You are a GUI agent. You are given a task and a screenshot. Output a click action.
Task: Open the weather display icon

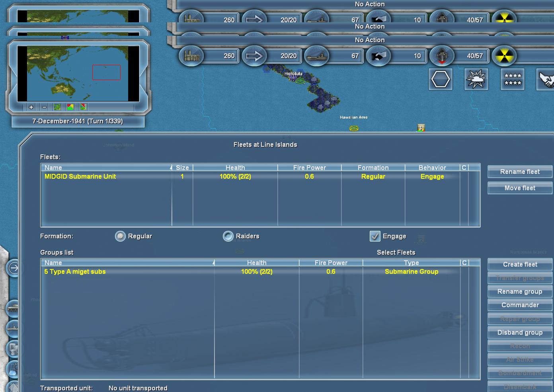pyautogui.click(x=476, y=79)
